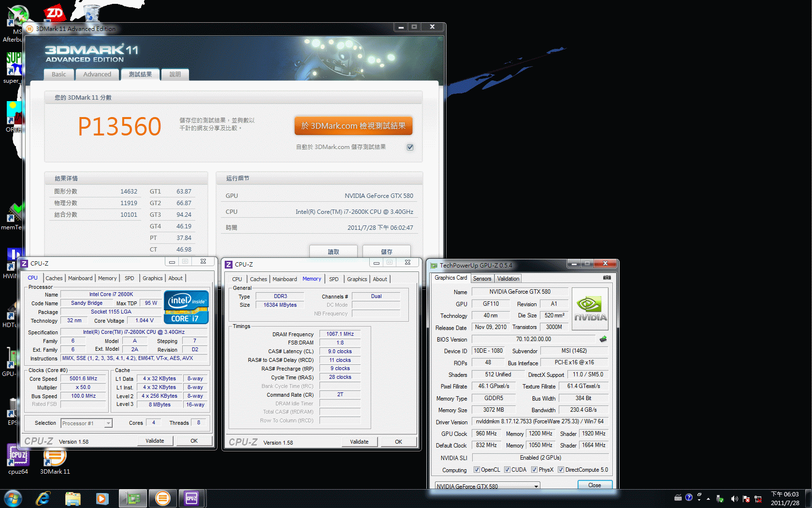This screenshot has width=812, height=508.
Task: Click the DRAM Frequency value 1067.1 MHz
Action: tap(340, 334)
